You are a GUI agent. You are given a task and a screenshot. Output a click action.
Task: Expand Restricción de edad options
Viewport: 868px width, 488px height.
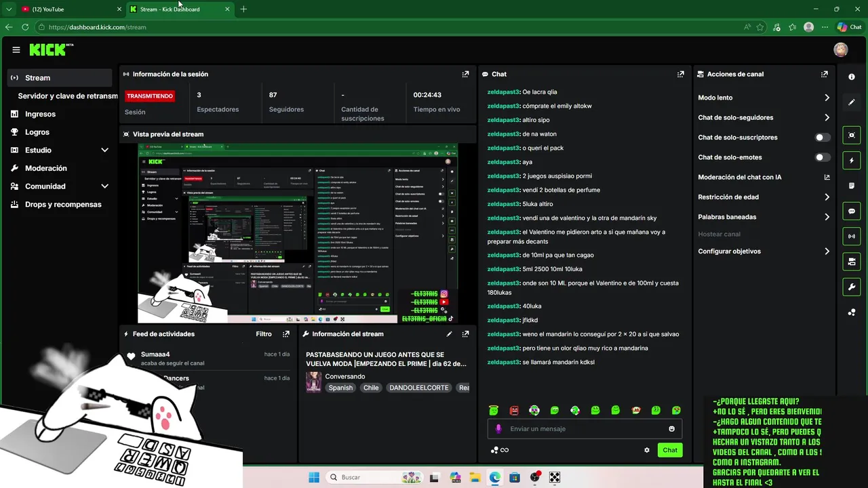[827, 197]
